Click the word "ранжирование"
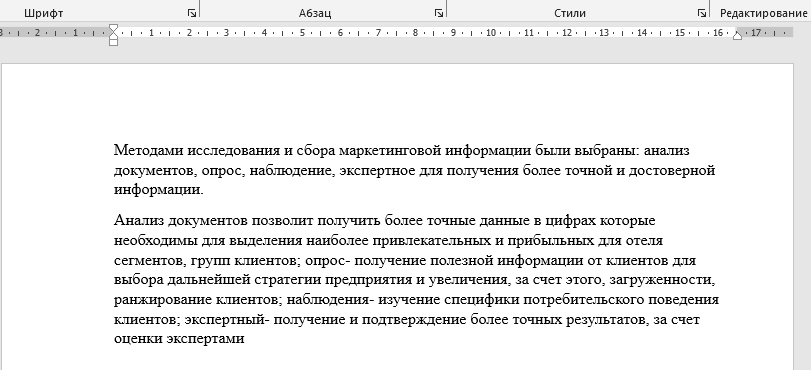The width and height of the screenshot is (811, 370). pyautogui.click(x=163, y=300)
